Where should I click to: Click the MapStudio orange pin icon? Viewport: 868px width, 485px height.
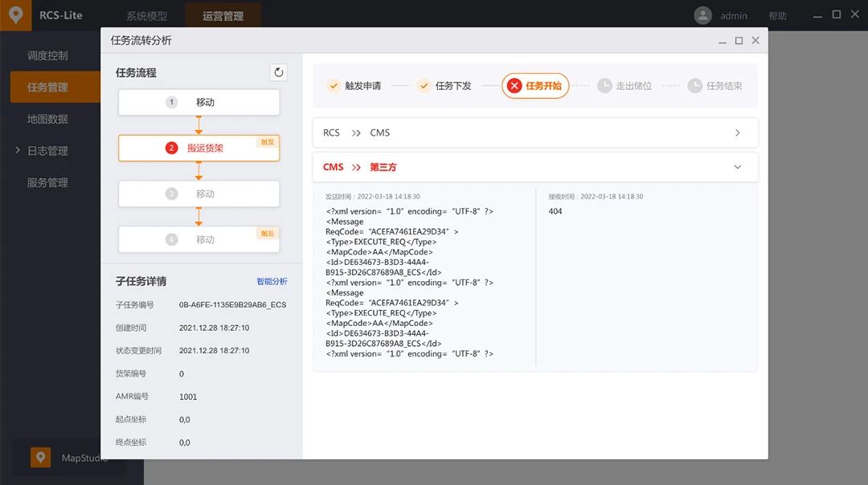[x=40, y=458]
